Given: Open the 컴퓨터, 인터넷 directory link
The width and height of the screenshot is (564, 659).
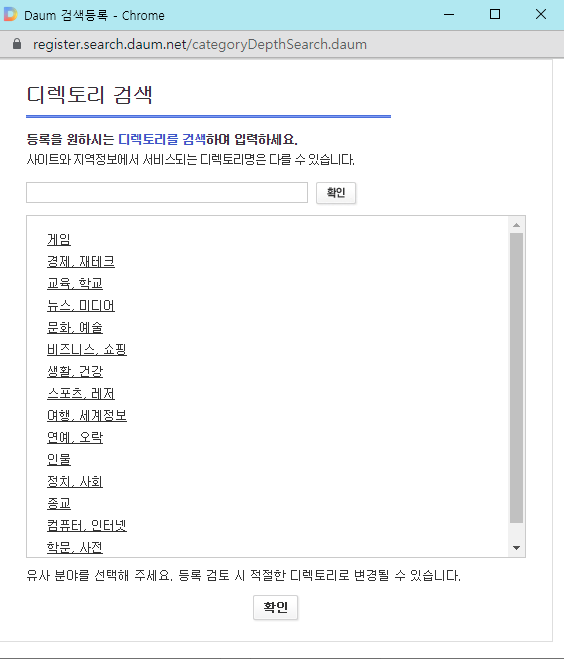Looking at the screenshot, I should pyautogui.click(x=87, y=525).
